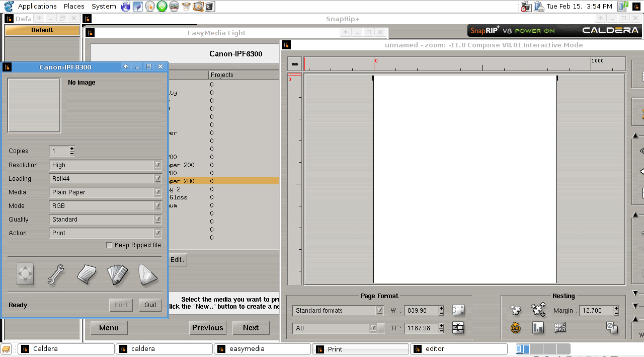This screenshot has height=357, width=644.
Task: Launch the green diamond panel launcher
Action: click(162, 6)
